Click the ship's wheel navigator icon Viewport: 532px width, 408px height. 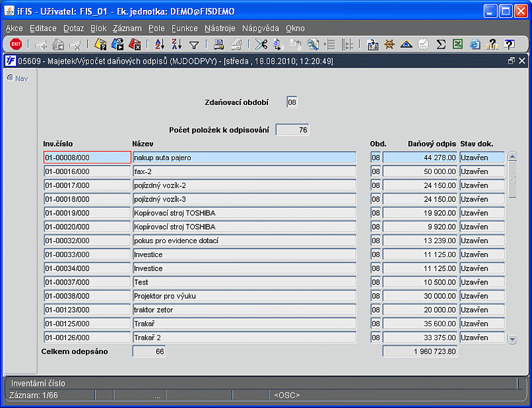pos(390,44)
